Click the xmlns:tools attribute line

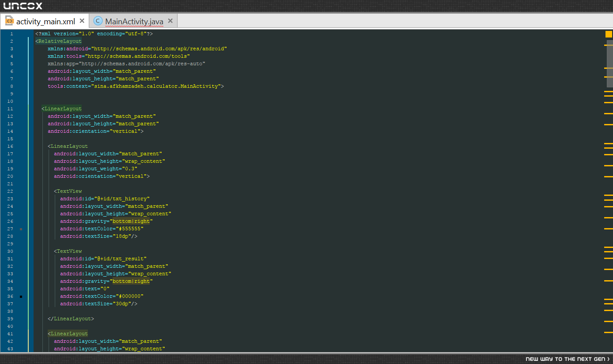(119, 56)
